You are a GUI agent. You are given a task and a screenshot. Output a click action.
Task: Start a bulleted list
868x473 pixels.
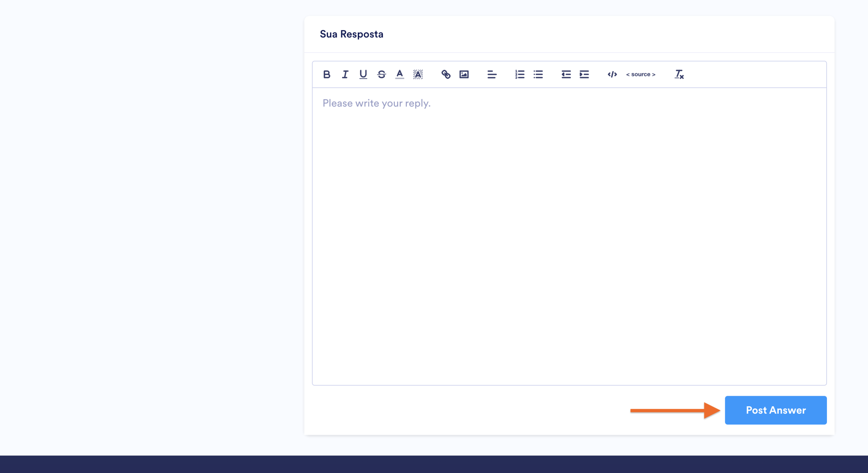538,74
